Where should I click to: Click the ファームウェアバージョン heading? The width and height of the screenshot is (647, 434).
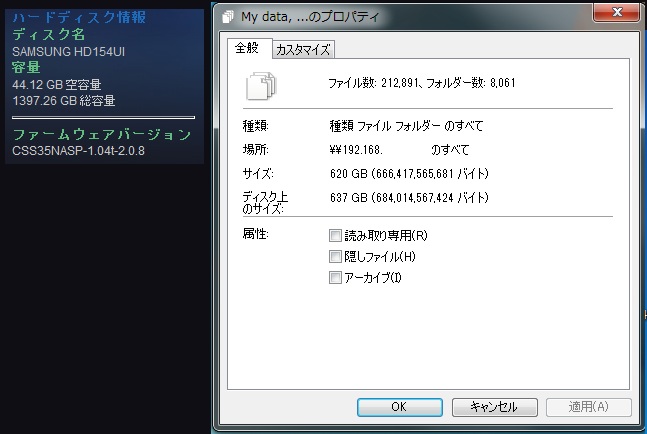point(102,134)
